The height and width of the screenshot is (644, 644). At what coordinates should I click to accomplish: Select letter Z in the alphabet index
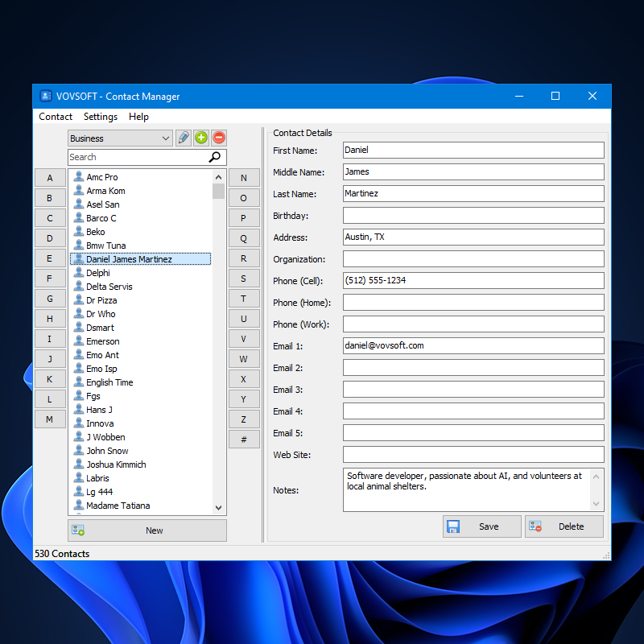[x=245, y=419]
